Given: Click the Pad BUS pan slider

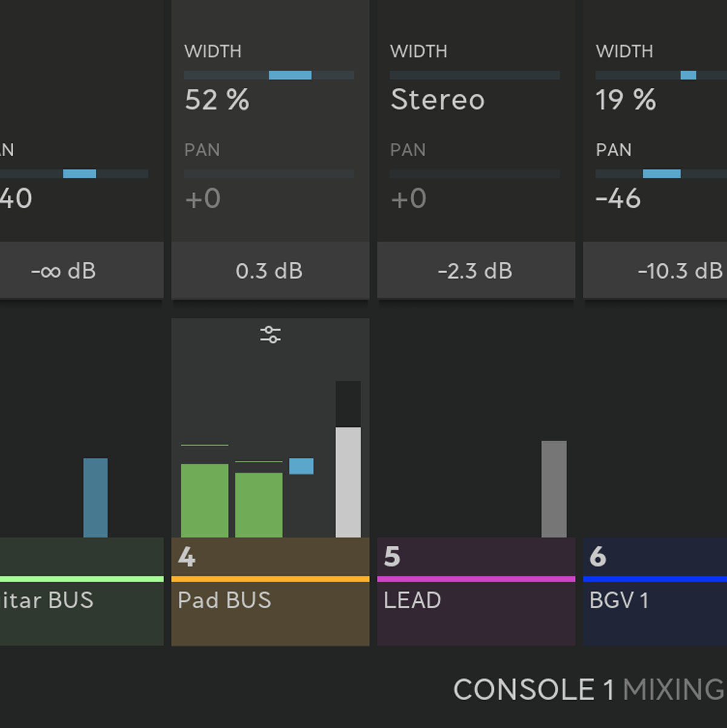Looking at the screenshot, I should pyautogui.click(x=269, y=174).
